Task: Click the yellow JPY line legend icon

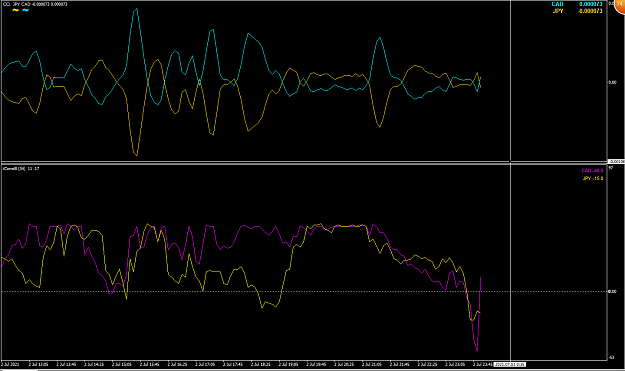Action: pos(16,10)
